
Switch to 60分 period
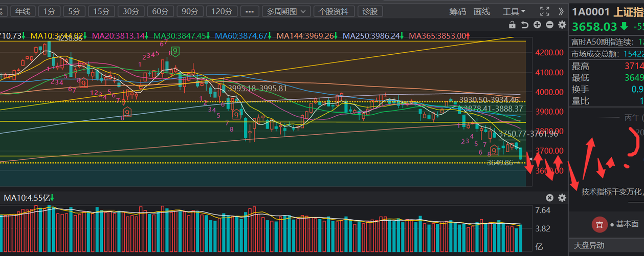[x=161, y=11]
